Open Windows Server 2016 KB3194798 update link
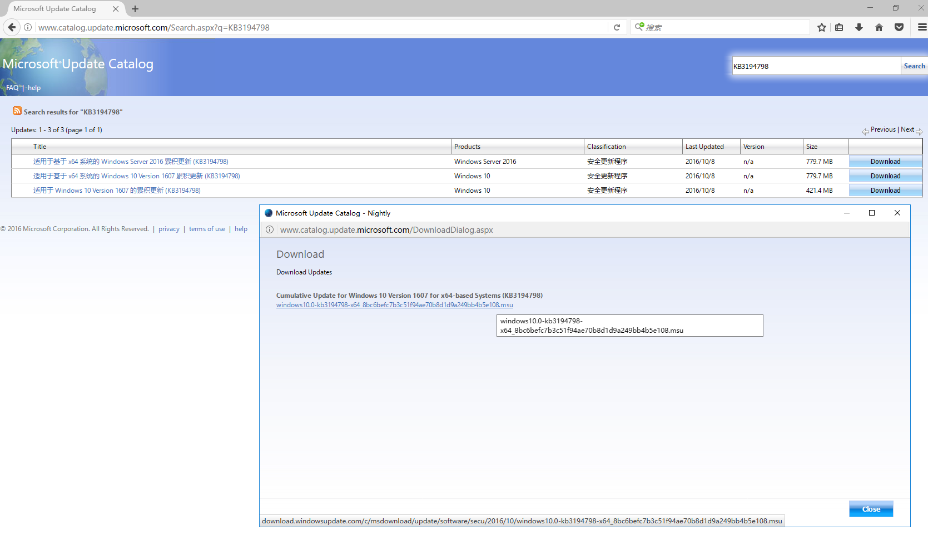This screenshot has height=560, width=928. [x=131, y=162]
